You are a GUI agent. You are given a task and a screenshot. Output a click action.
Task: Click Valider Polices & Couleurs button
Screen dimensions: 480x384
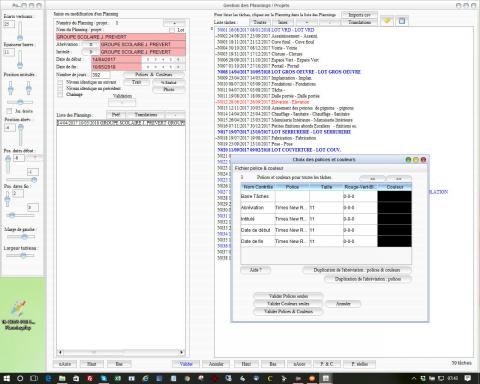[x=288, y=311]
